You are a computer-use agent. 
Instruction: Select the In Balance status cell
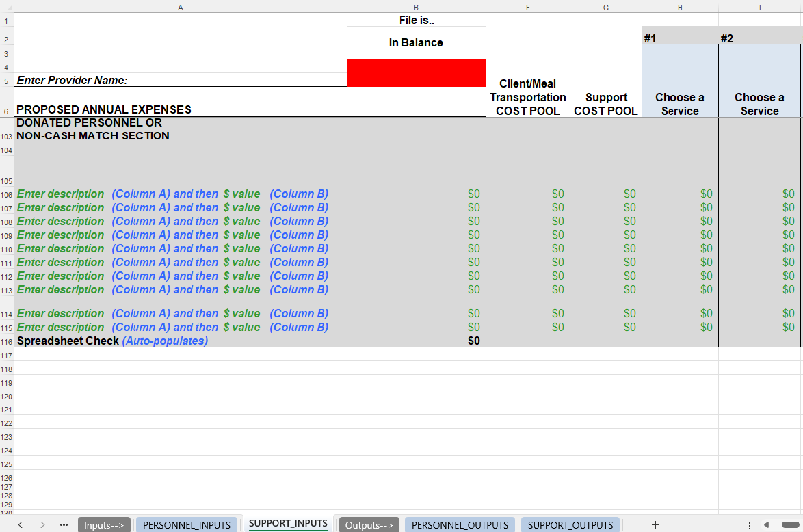pos(416,42)
